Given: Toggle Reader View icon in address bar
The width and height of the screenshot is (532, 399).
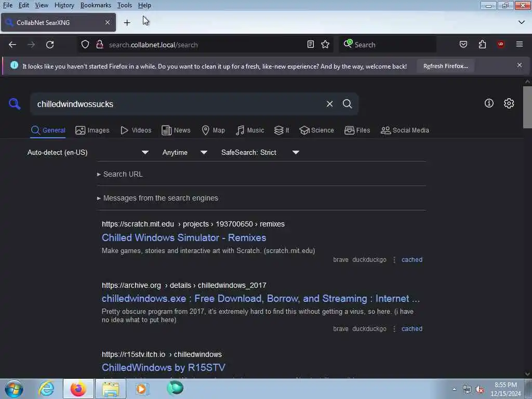Looking at the screenshot, I should [x=311, y=45].
